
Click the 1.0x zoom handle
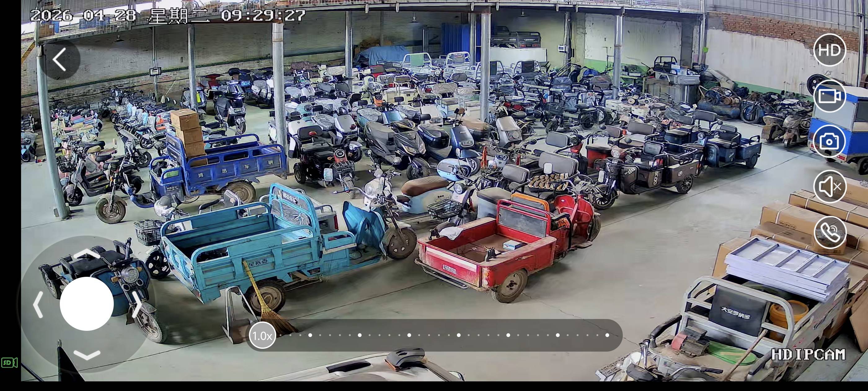[x=262, y=335]
